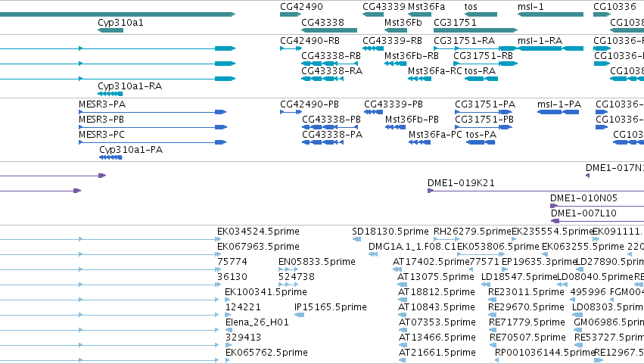
Task: Click the msl-1-RA transcript label
Action: [540, 41]
